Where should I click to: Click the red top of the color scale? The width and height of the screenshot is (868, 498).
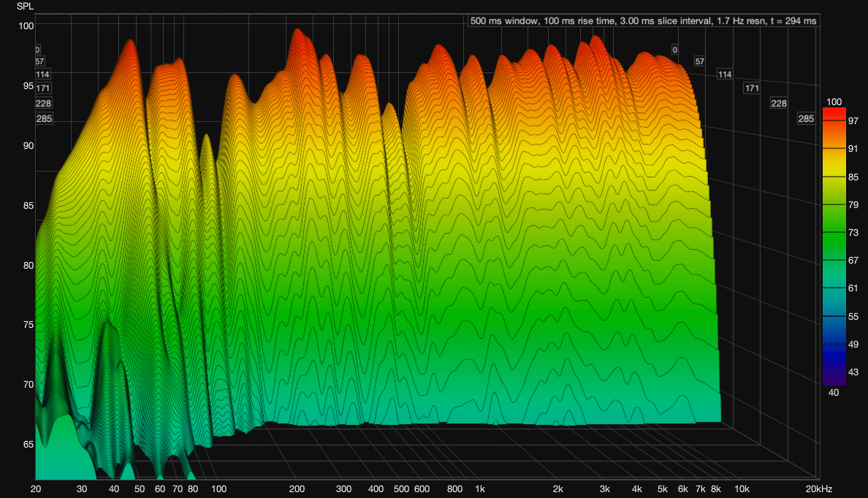point(834,112)
